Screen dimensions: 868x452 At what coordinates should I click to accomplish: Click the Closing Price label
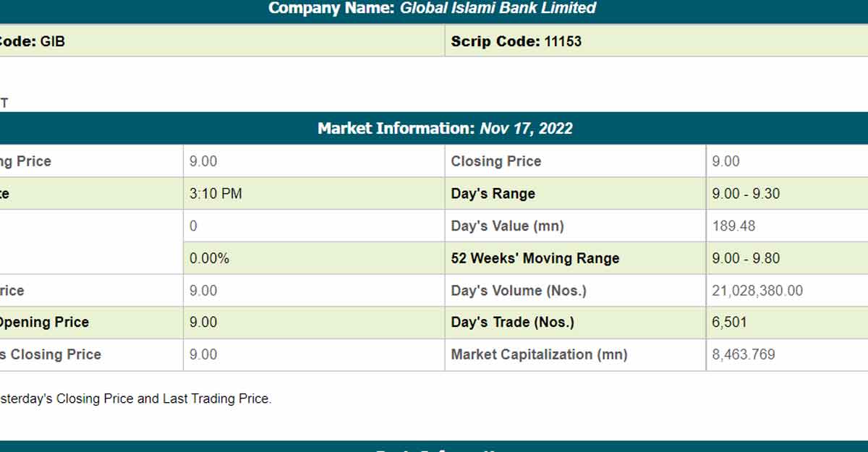495,161
